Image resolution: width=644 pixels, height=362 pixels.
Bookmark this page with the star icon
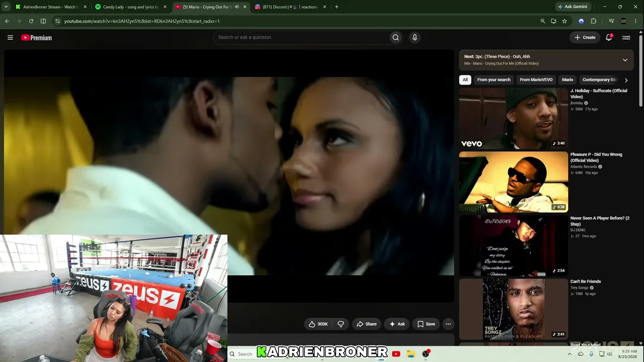565,21
